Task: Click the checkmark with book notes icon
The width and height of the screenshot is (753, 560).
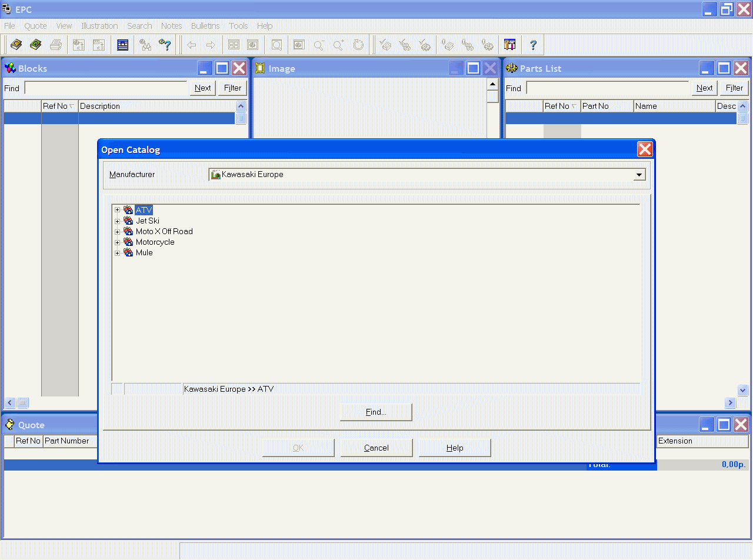Action: pyautogui.click(x=385, y=45)
